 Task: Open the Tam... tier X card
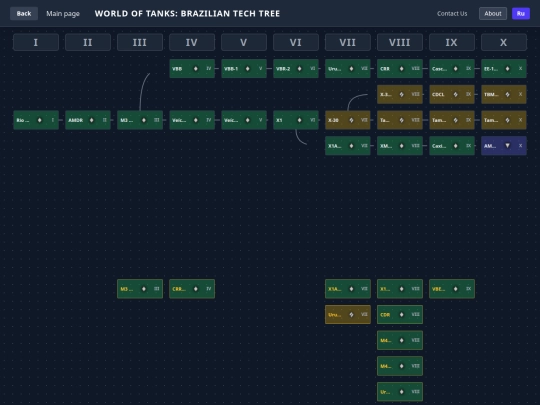pyautogui.click(x=504, y=120)
